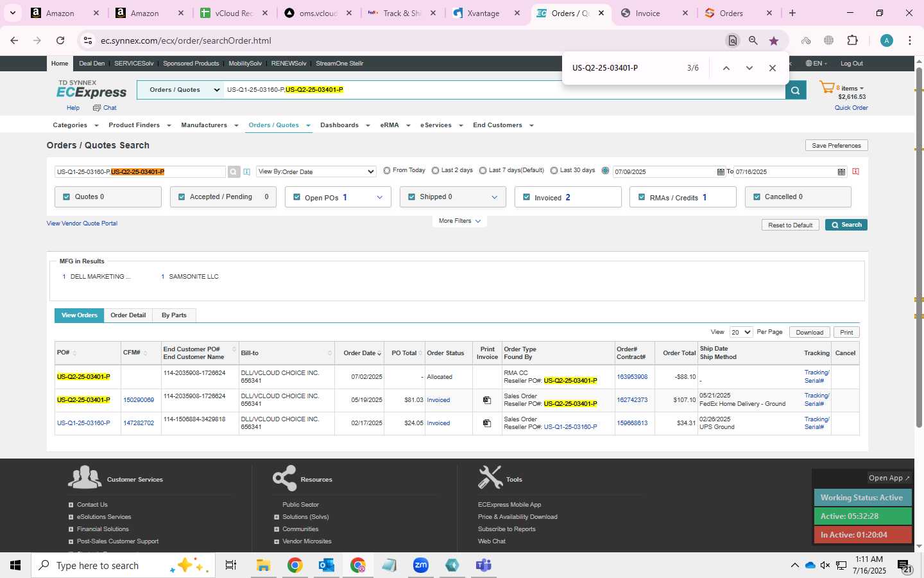Open the View By:Order Date dropdown
The width and height of the screenshot is (924, 578).
point(316,171)
